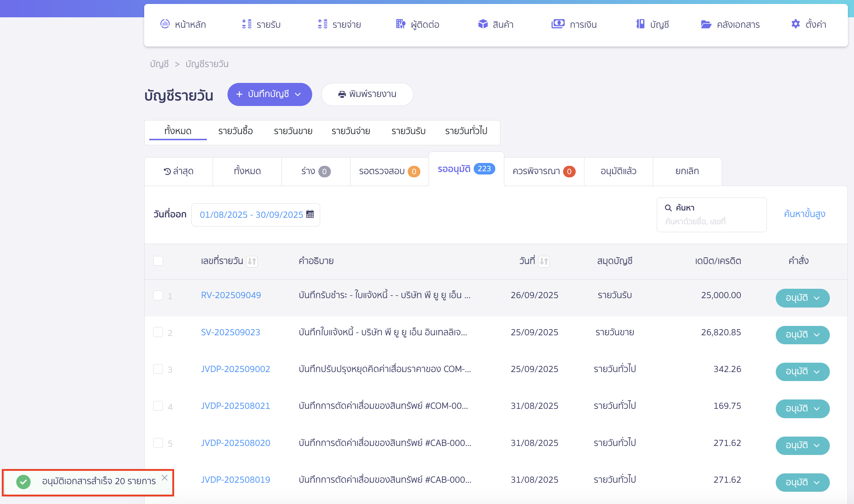Open calendar icon in date range field
Image resolution: width=854 pixels, height=504 pixels.
coord(310,214)
